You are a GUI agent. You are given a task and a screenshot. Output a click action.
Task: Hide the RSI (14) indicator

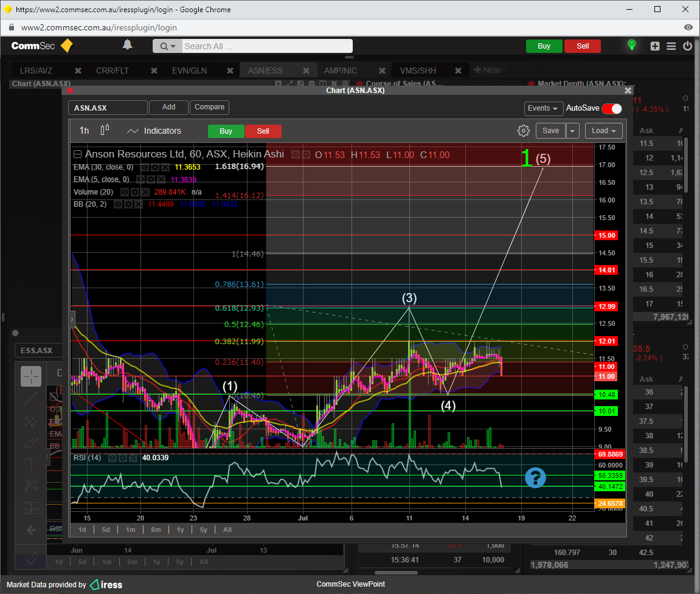(112, 458)
